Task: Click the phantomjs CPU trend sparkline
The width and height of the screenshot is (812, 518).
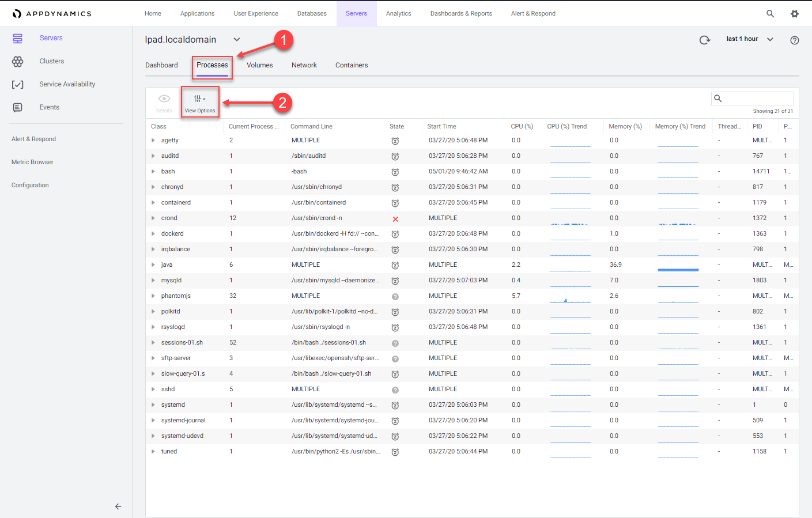Action: coord(570,299)
